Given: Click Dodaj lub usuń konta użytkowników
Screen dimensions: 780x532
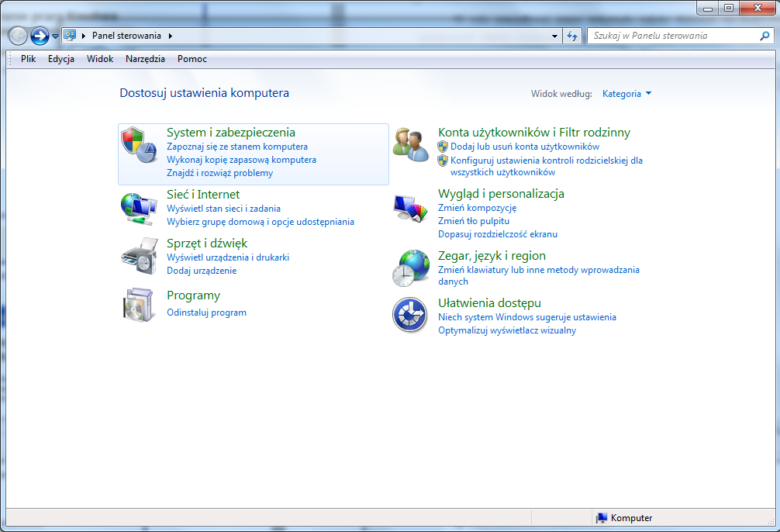Looking at the screenshot, I should click(x=525, y=147).
